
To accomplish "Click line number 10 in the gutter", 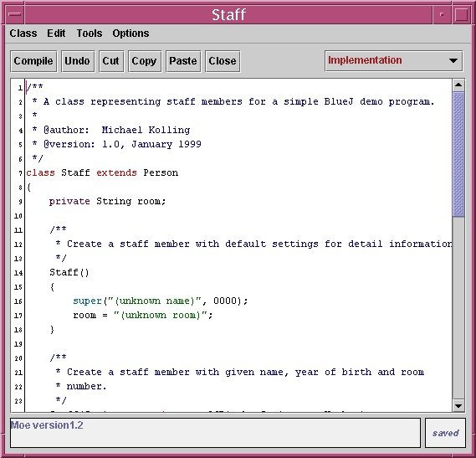I will [x=18, y=216].
